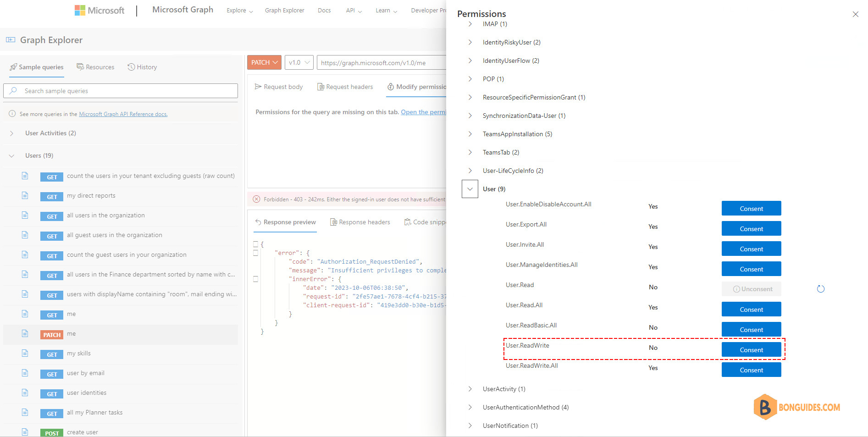This screenshot has height=437, width=868.
Task: Consent to User.ReadWrite permission
Action: click(x=751, y=350)
